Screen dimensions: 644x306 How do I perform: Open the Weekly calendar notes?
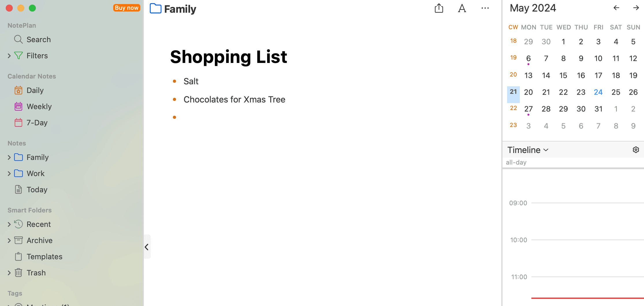pyautogui.click(x=39, y=106)
